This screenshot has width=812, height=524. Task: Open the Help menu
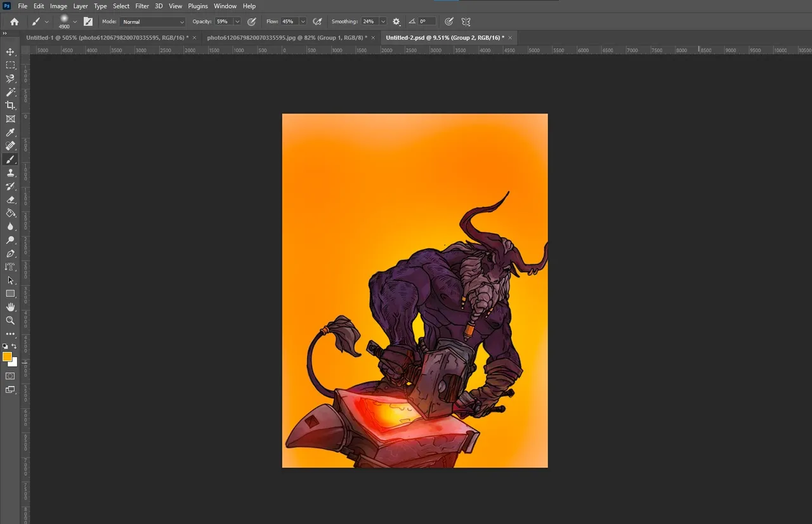click(x=249, y=6)
